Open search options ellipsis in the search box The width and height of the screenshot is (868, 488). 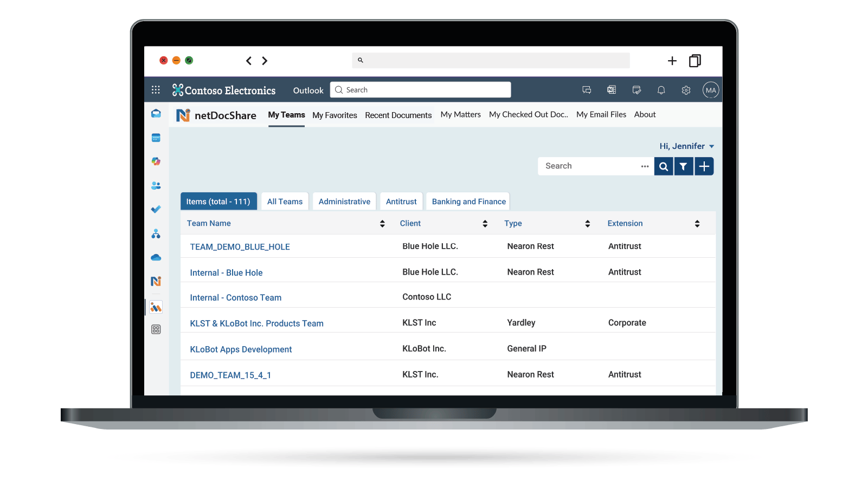click(645, 166)
